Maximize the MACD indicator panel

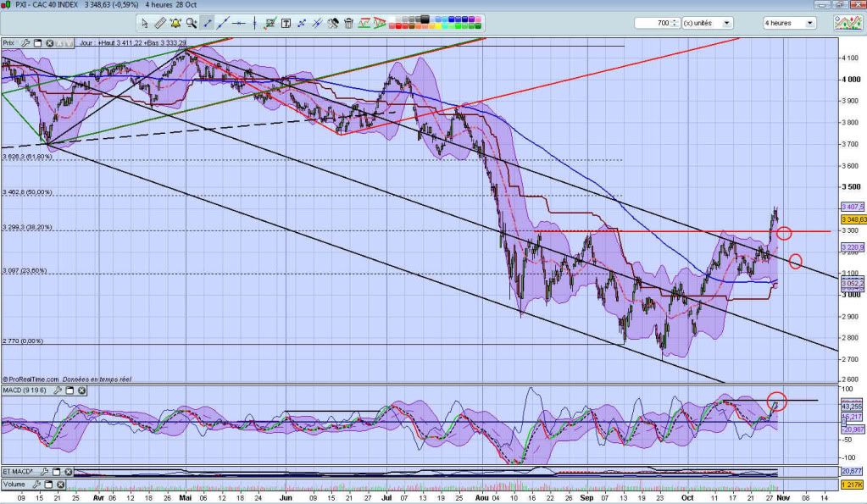click(70, 390)
